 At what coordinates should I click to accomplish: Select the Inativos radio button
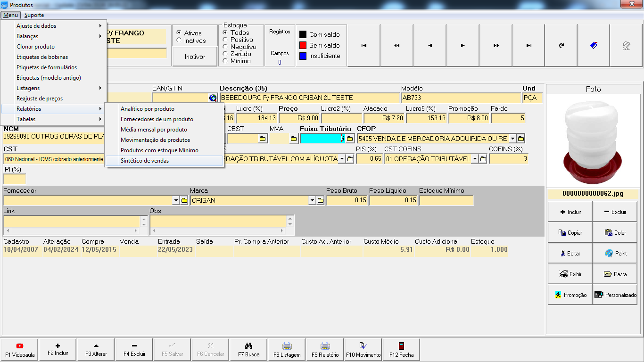(x=179, y=41)
